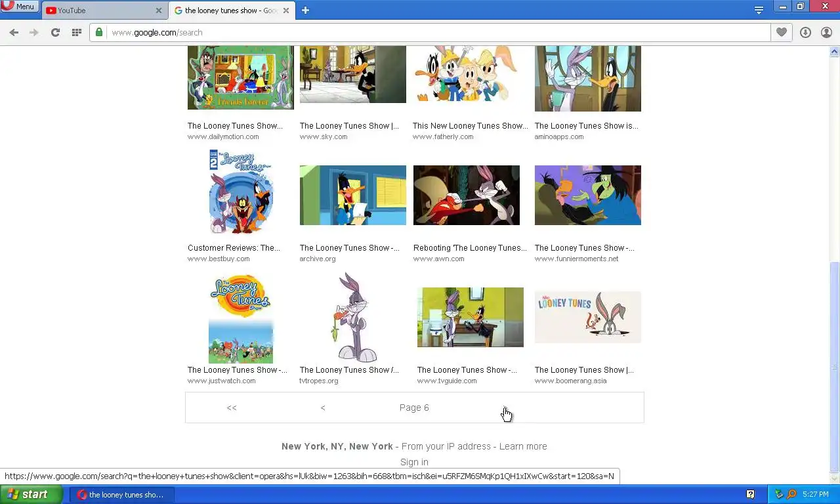Click 'Rebooting 'The Looney Tunes...' title
840x504 pixels.
pos(470,248)
